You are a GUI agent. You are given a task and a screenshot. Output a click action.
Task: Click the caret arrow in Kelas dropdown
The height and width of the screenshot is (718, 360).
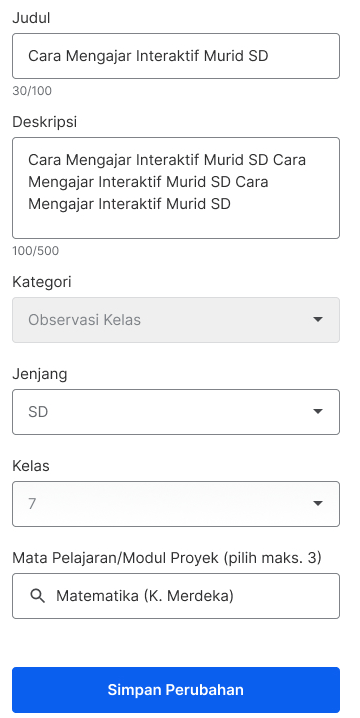pyautogui.click(x=318, y=504)
